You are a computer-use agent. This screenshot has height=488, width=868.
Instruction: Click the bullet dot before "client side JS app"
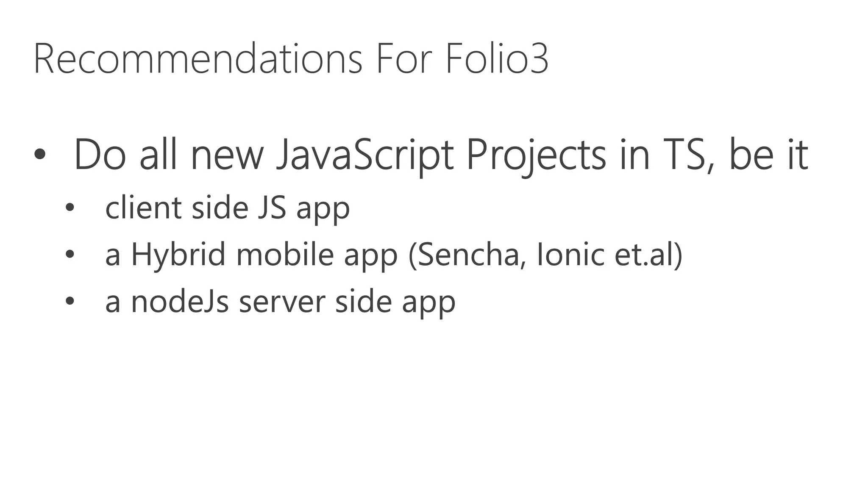(70, 208)
